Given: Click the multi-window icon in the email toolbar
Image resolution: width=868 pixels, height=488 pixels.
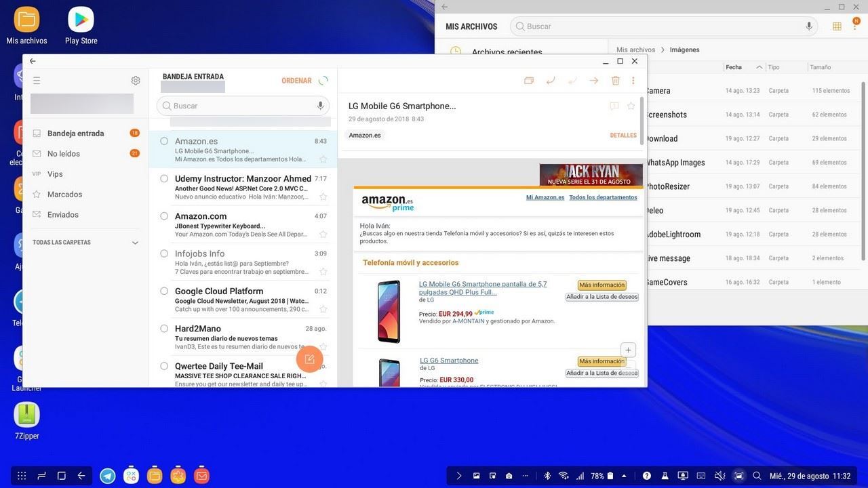Looking at the screenshot, I should coord(529,81).
